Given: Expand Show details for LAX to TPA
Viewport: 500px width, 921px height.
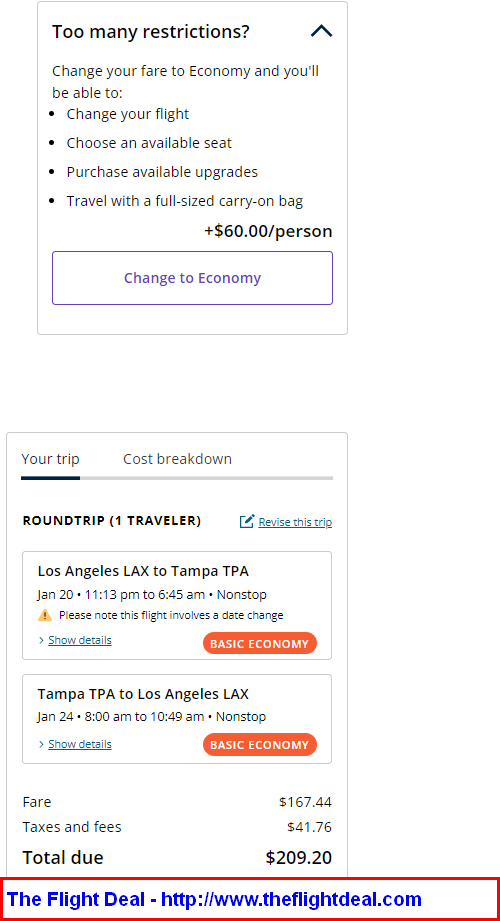Looking at the screenshot, I should click(x=80, y=640).
